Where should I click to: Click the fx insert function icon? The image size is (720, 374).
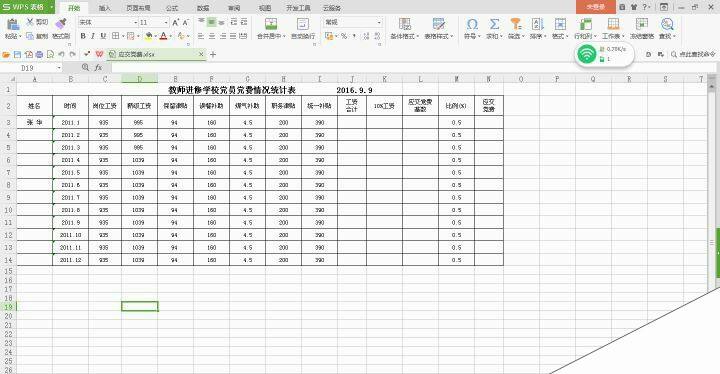(98, 68)
